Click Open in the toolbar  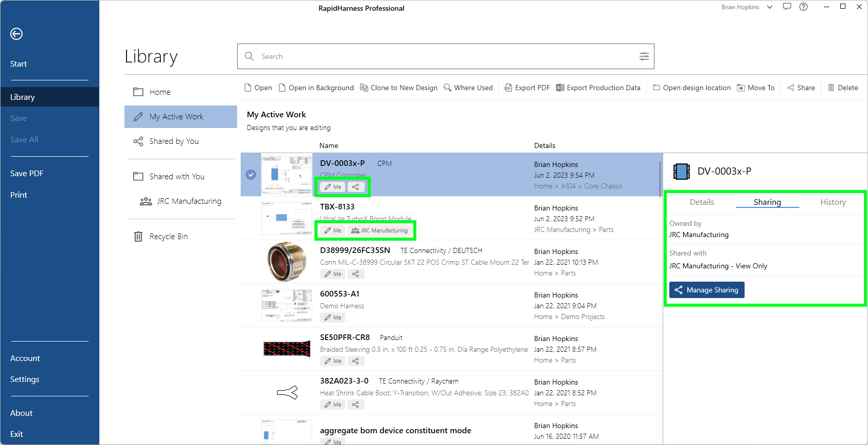coord(258,88)
